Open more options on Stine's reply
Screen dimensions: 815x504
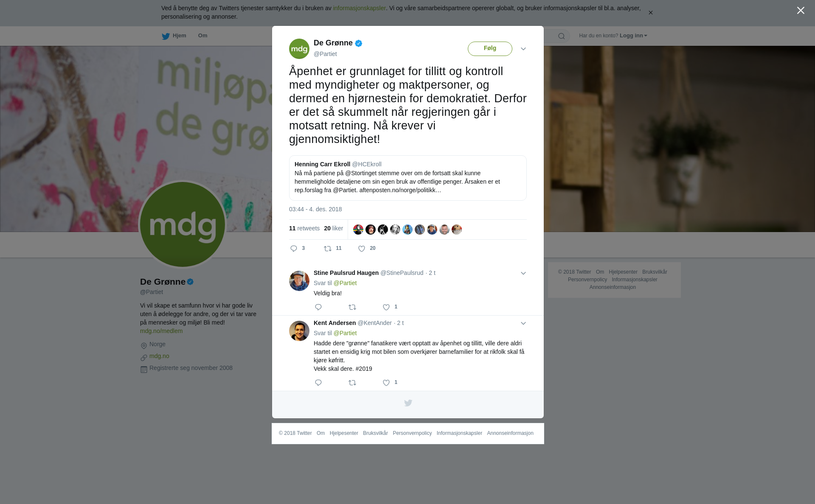click(523, 273)
